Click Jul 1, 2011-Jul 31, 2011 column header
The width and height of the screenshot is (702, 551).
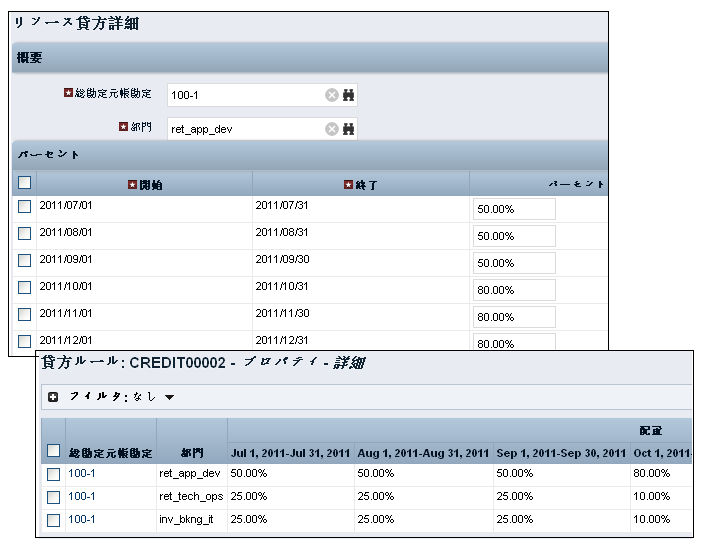coord(291,453)
